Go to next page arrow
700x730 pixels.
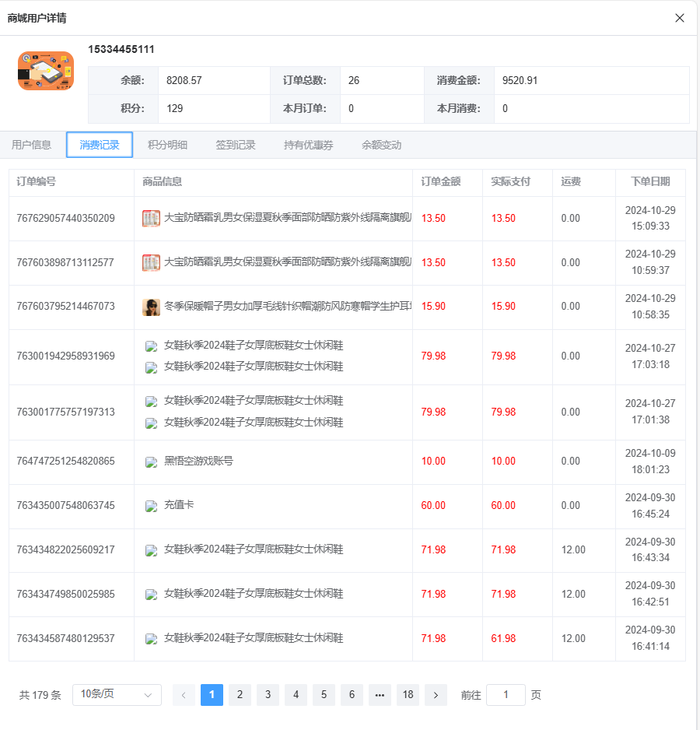point(436,695)
